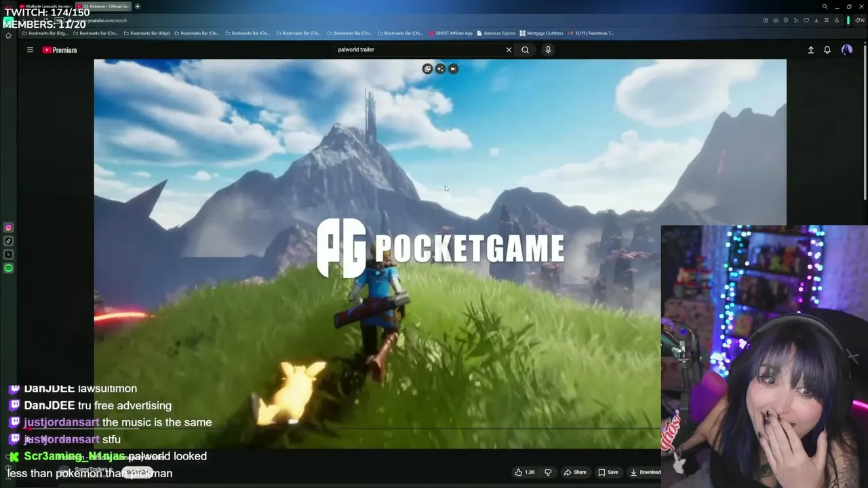Screen dimensions: 868x488
Task: Open the GHOST Affiliate App bookmark
Action: (x=451, y=33)
